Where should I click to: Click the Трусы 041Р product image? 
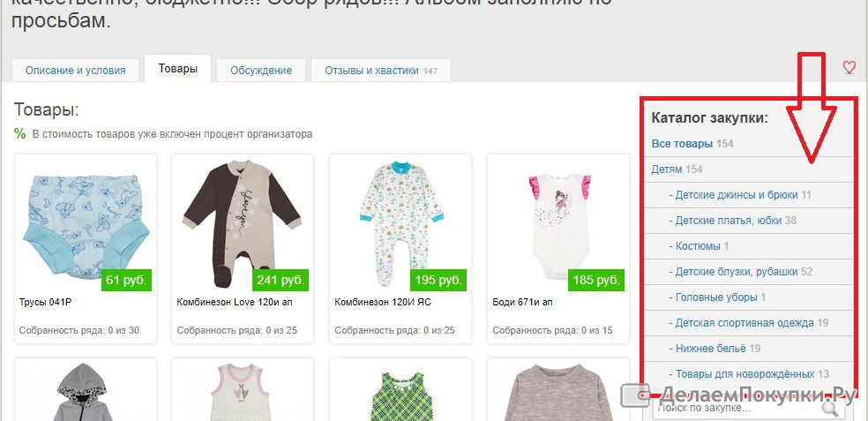tap(86, 224)
